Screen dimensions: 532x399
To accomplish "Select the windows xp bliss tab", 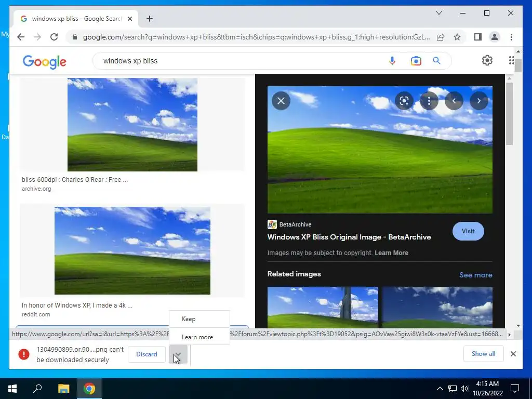I will point(76,19).
